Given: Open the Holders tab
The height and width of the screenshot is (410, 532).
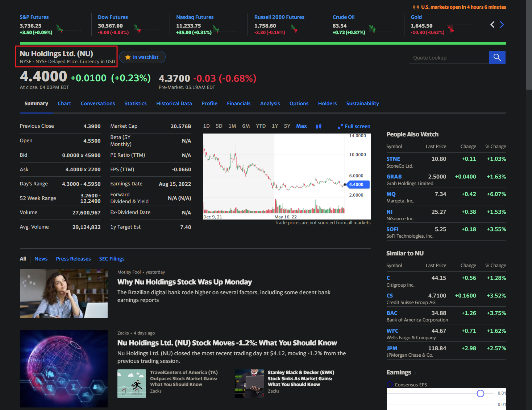Looking at the screenshot, I should (327, 103).
